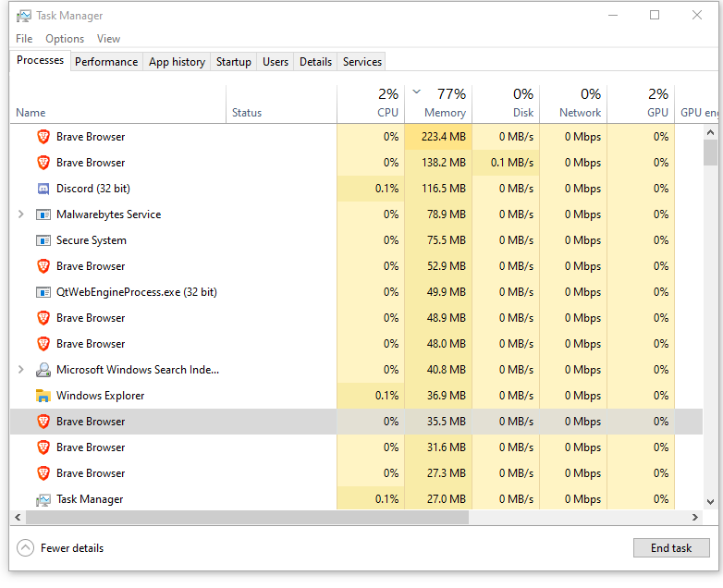Click the Brave icon on the 48.9 MB row
The image size is (723, 588).
[x=43, y=318]
